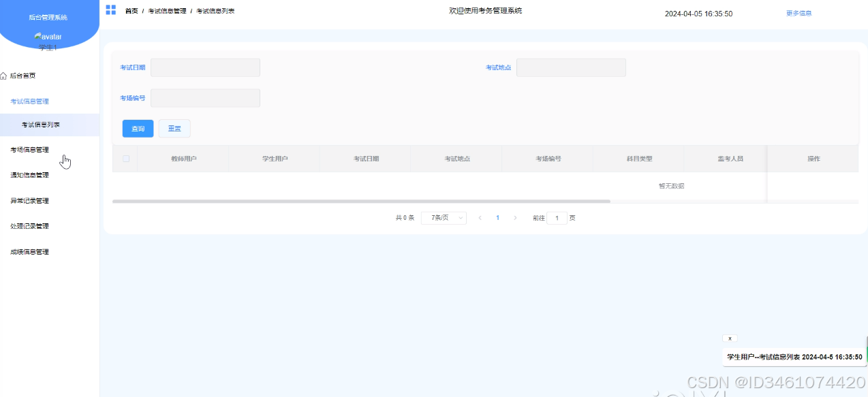The width and height of the screenshot is (868, 397).
Task: Tick the select-all checkbox in table header
Action: click(125, 159)
